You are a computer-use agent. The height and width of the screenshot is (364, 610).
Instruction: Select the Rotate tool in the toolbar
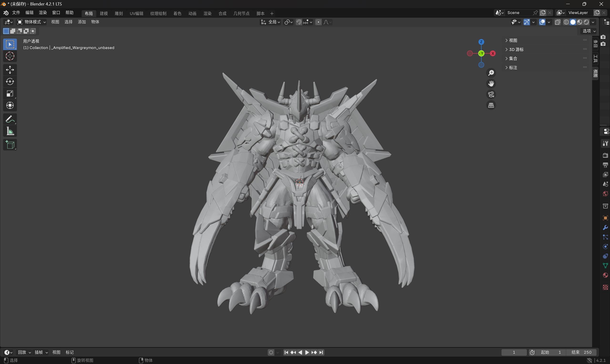pos(10,82)
